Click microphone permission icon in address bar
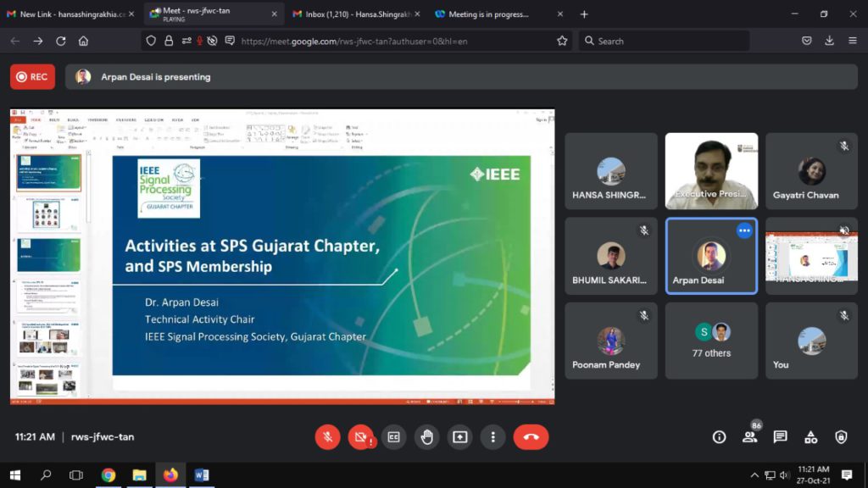The width and height of the screenshot is (868, 488). [x=199, y=41]
